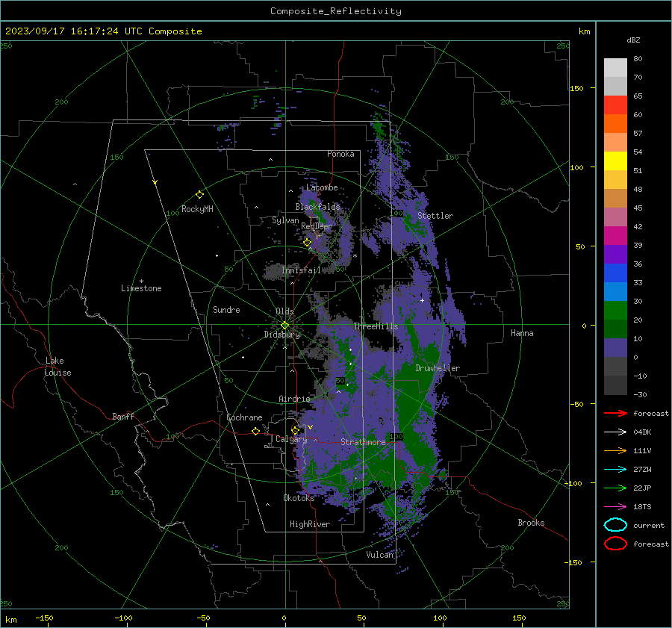Click the Stettler city label
The image size is (672, 628).
tap(435, 216)
